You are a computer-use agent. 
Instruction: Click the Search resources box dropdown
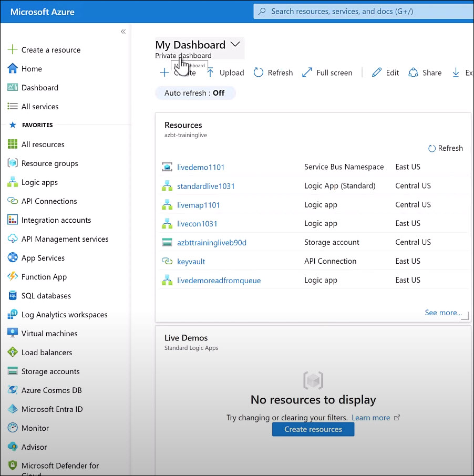click(363, 11)
